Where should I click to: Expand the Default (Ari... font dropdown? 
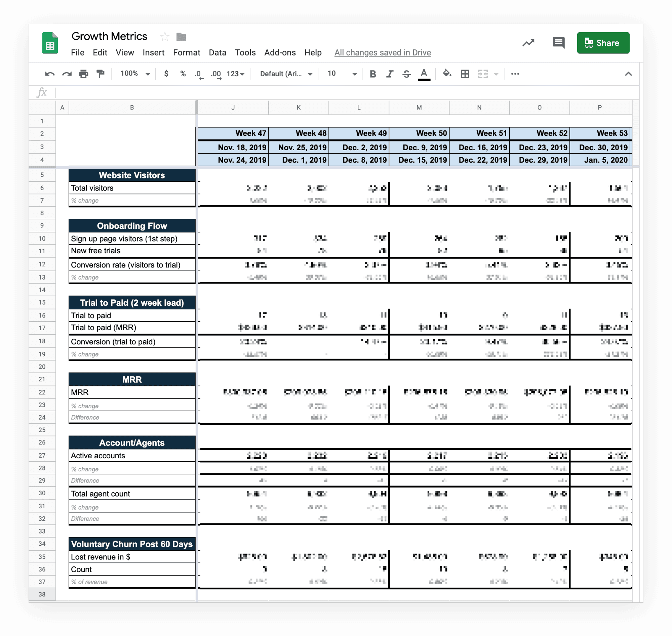coord(286,74)
